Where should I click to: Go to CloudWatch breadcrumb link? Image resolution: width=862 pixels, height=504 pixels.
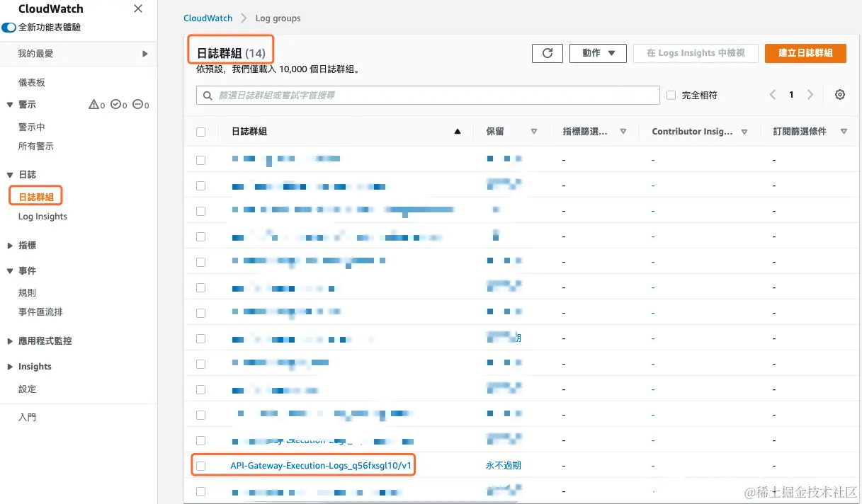(208, 18)
